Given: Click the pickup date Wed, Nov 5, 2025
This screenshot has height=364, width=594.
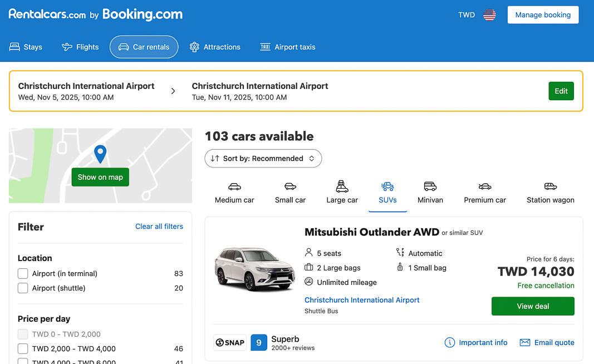Looking at the screenshot, I should (66, 97).
